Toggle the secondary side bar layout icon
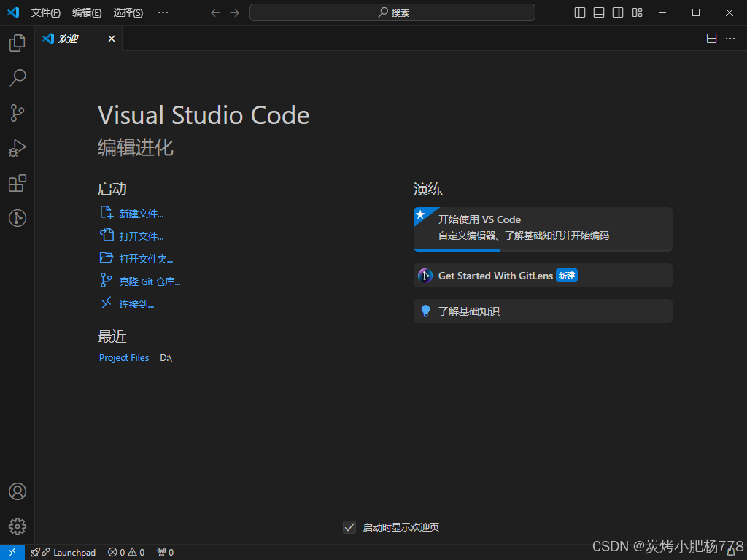747x560 pixels. tap(618, 12)
